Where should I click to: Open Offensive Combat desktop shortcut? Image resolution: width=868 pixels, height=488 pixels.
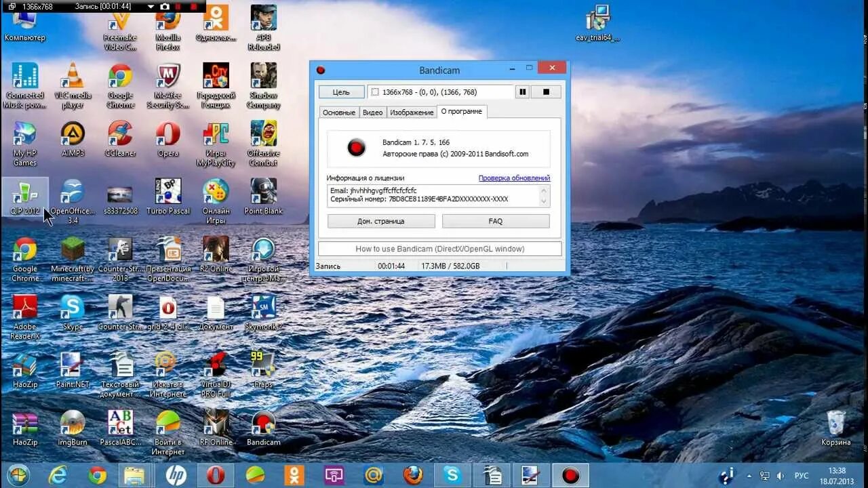click(263, 143)
